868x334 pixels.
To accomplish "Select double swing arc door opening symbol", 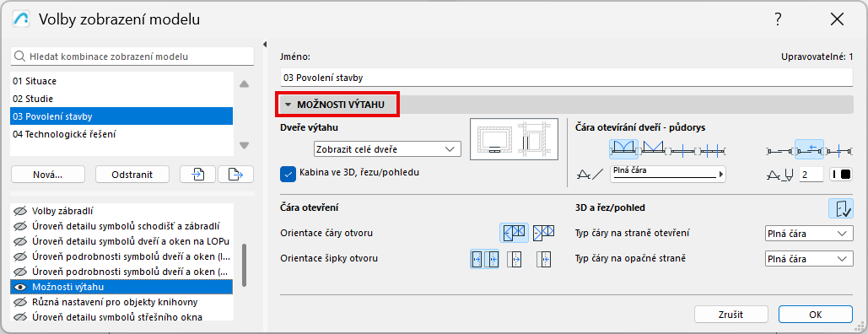I will click(624, 149).
